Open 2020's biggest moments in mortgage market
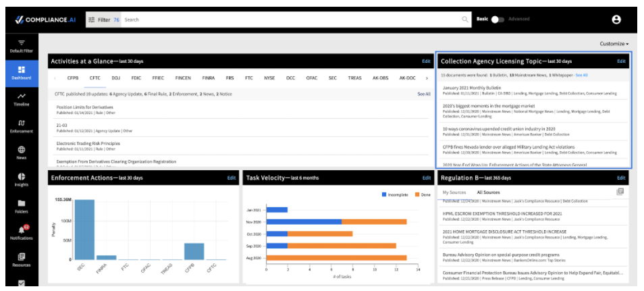Screen dimensions: 644x291 tap(489, 105)
